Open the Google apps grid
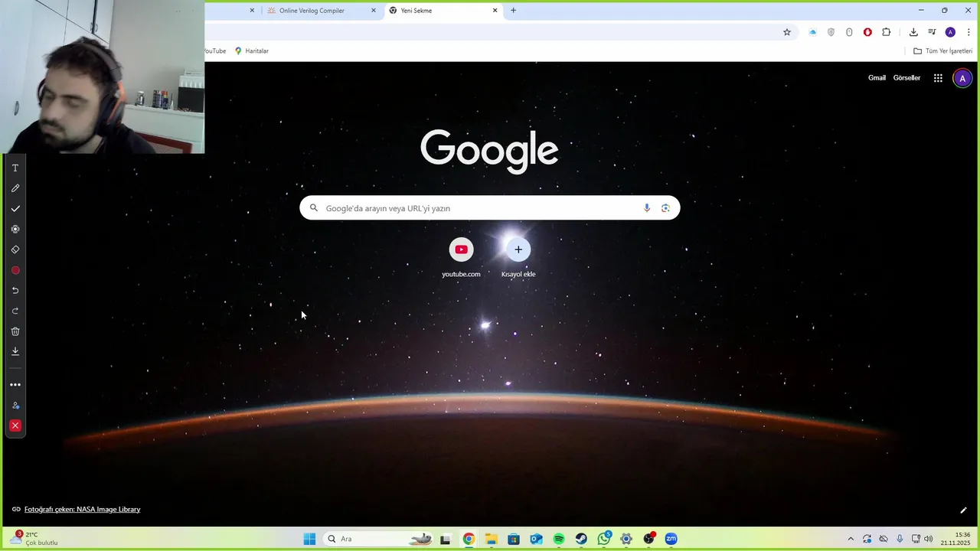 938,78
